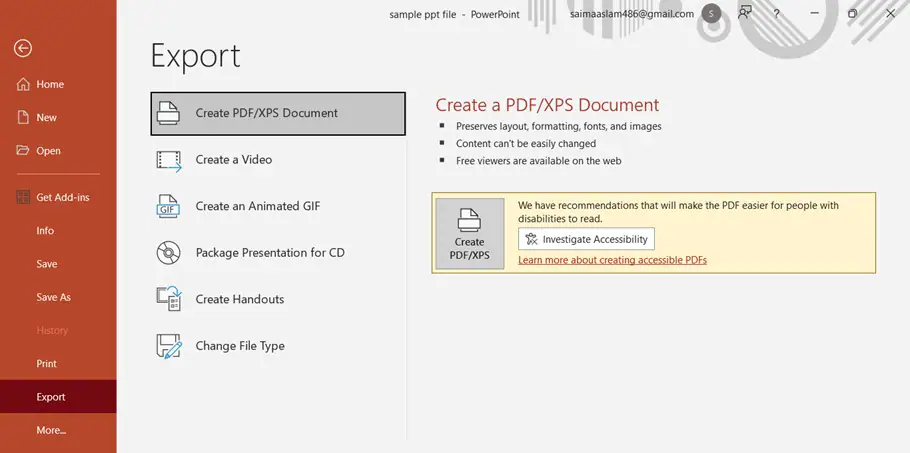Expand the More... sidebar item
Image resolution: width=910 pixels, height=453 pixels.
click(x=58, y=430)
